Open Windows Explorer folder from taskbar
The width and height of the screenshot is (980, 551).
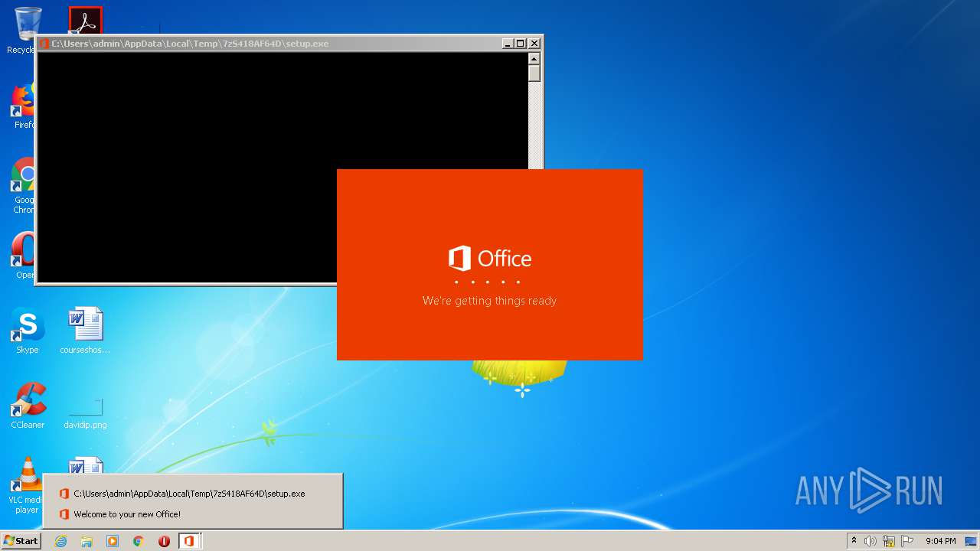pyautogui.click(x=87, y=541)
